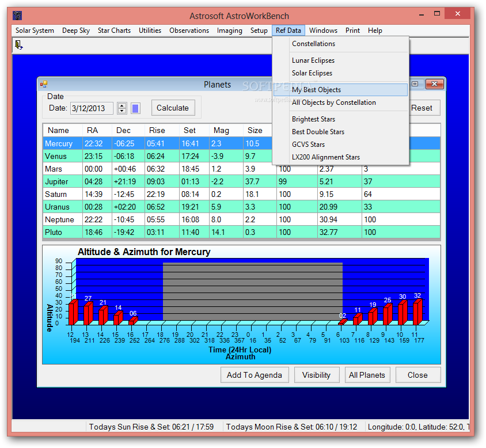Click the Planets window icon

coord(44,84)
